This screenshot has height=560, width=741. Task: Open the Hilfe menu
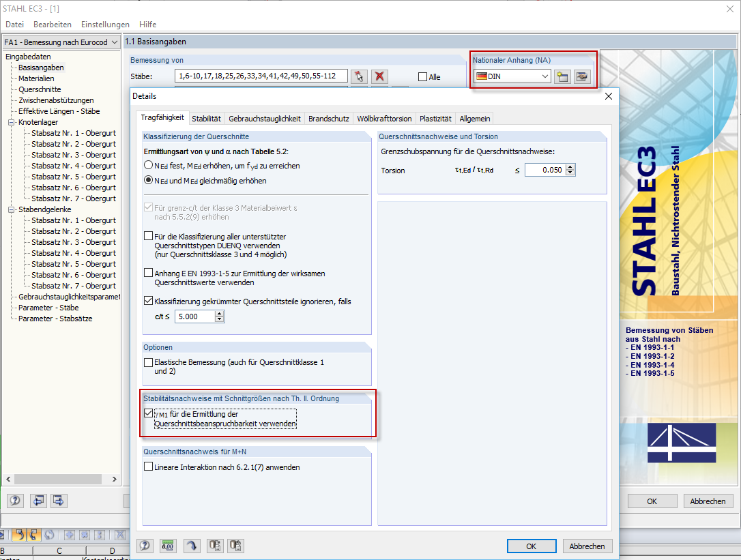tap(148, 25)
